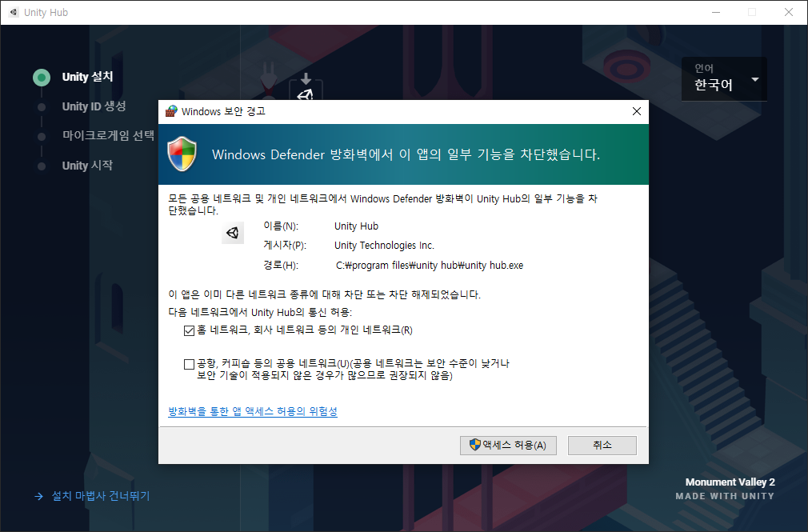
Task: Minimize the Unity Hub window
Action: coord(716,12)
